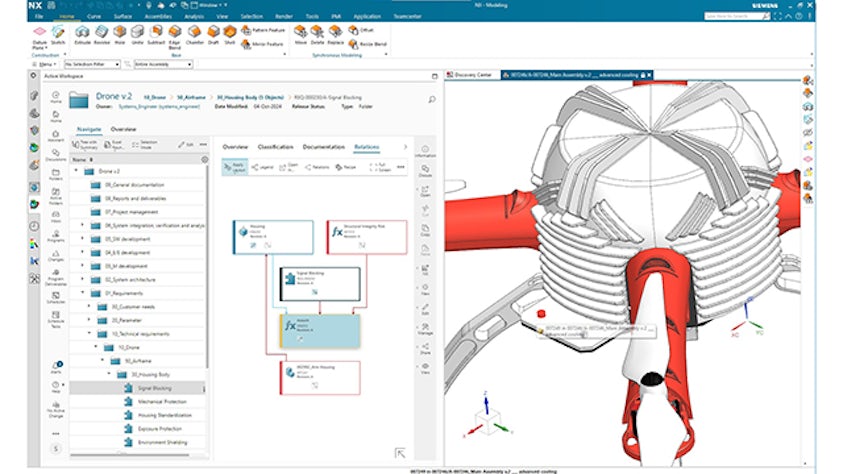Start a new Sketch
The image size is (843, 474).
pyautogui.click(x=58, y=35)
